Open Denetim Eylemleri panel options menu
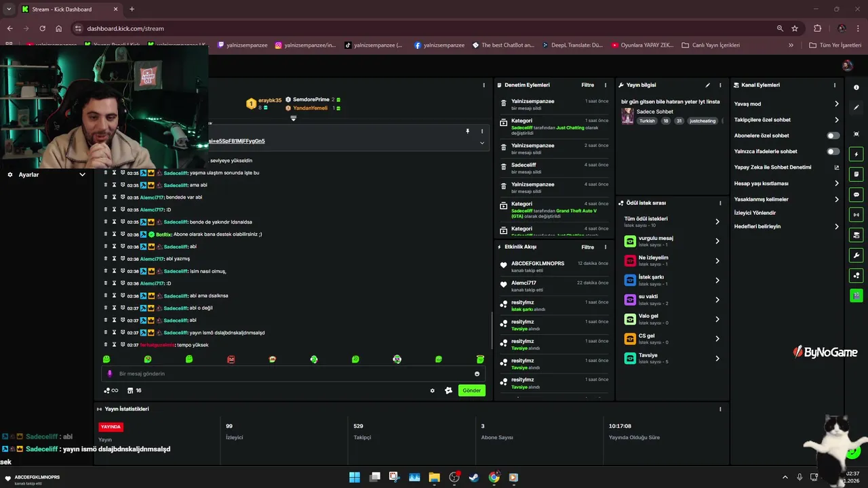The image size is (868, 488). coord(606,85)
